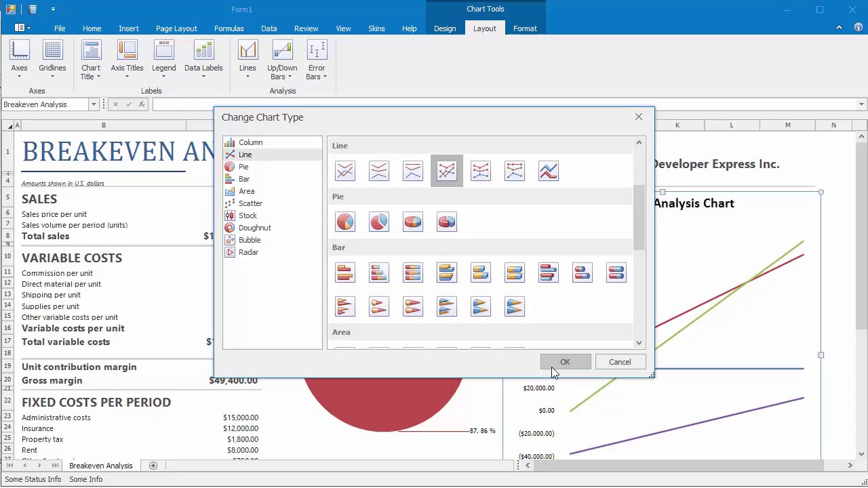Expand the Error Bars dropdown
The height and width of the screenshot is (488, 868).
point(317,60)
